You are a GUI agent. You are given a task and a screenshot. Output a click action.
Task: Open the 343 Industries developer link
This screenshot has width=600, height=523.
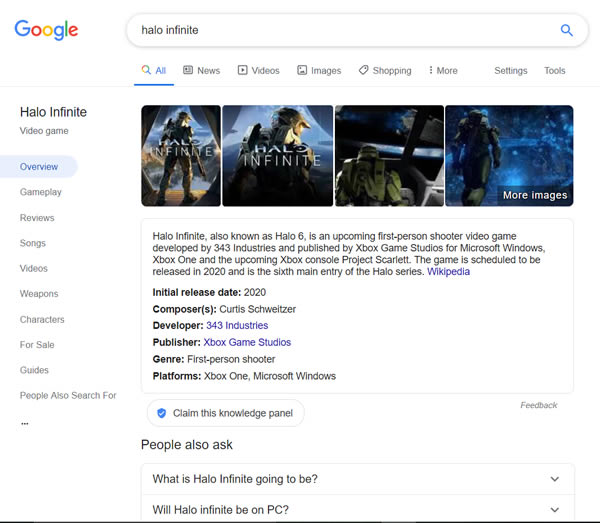tap(237, 326)
